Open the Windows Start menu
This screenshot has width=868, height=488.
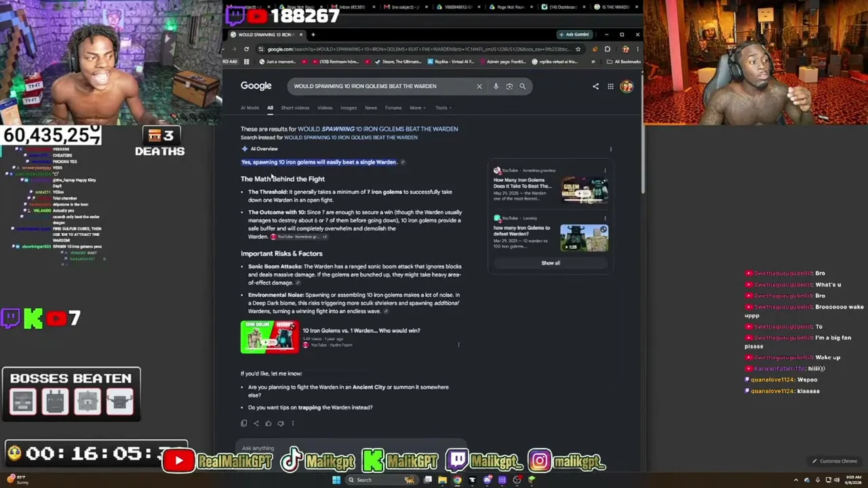(336, 480)
